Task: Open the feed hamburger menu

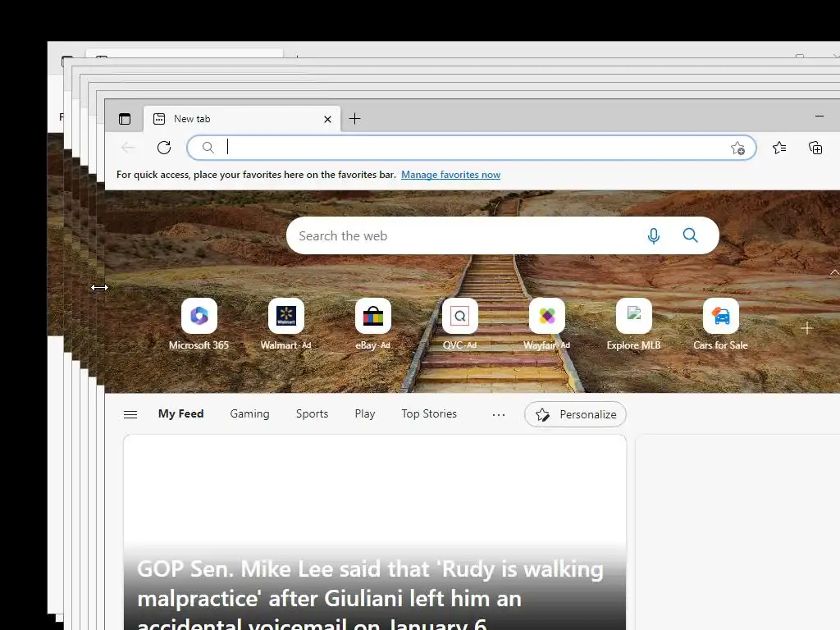Action: [x=130, y=414]
